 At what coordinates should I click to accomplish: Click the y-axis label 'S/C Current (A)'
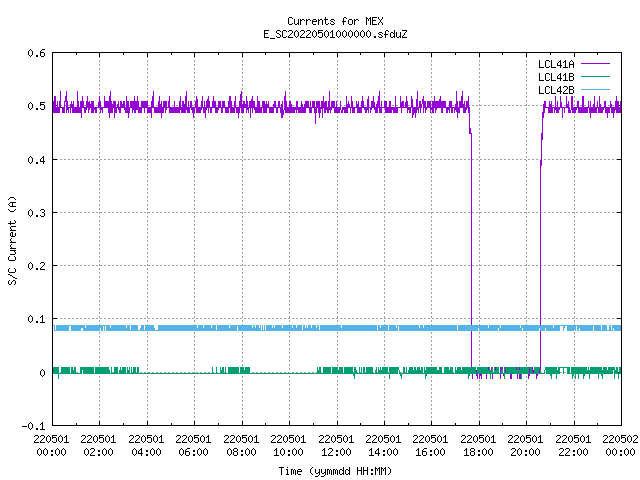point(12,241)
